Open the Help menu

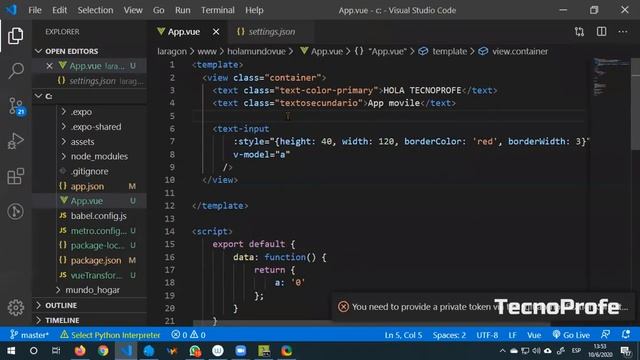[254, 10]
